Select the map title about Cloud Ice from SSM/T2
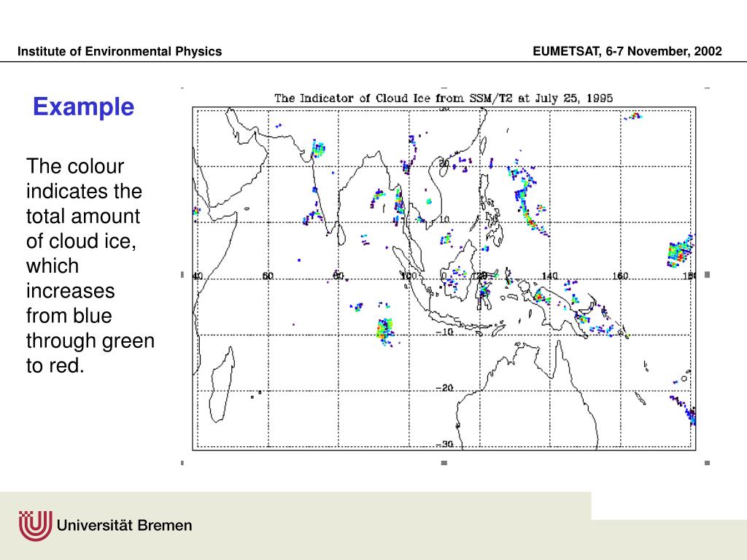Screen dimensions: 747x560 click(x=444, y=98)
